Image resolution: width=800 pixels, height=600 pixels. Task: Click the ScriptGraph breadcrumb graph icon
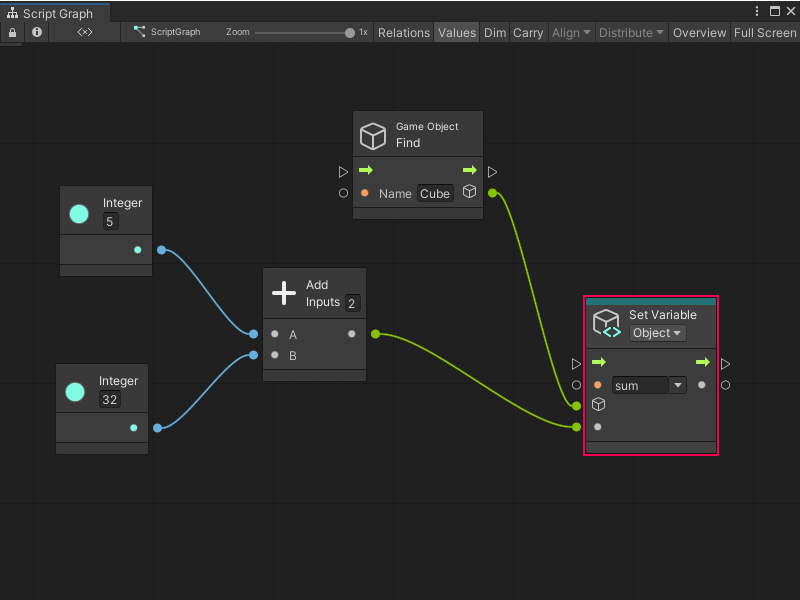click(140, 32)
